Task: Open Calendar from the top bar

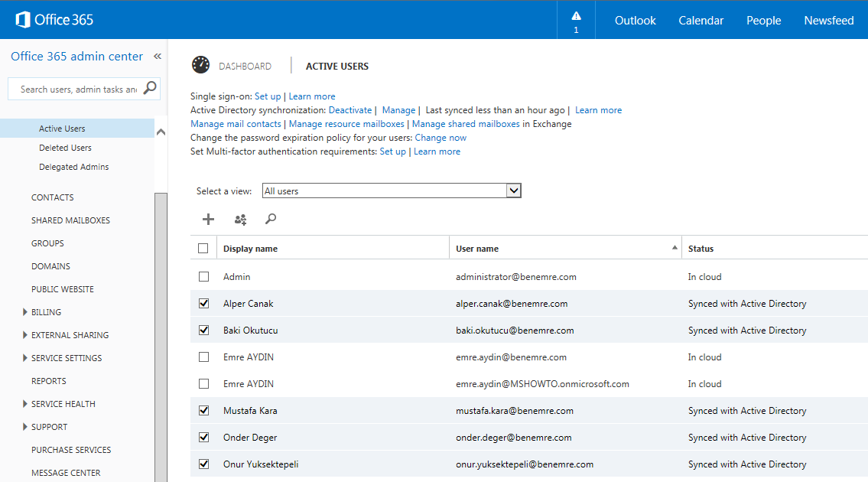Action: coord(701,21)
